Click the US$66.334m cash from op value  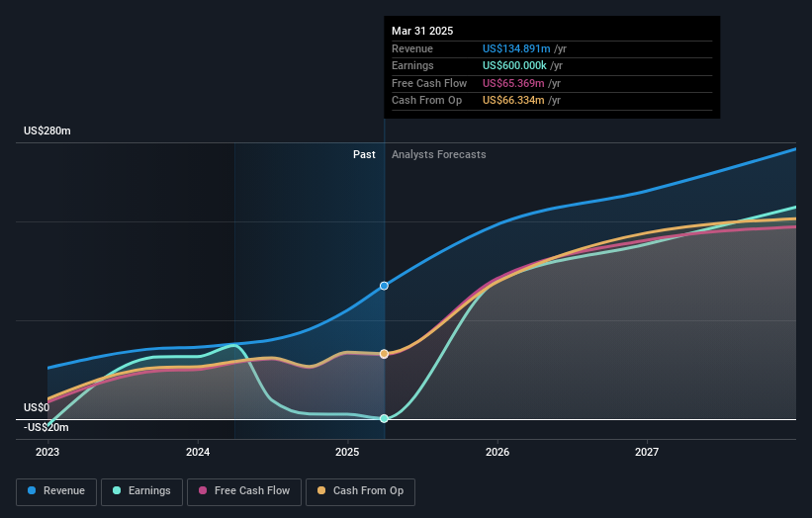[513, 101]
